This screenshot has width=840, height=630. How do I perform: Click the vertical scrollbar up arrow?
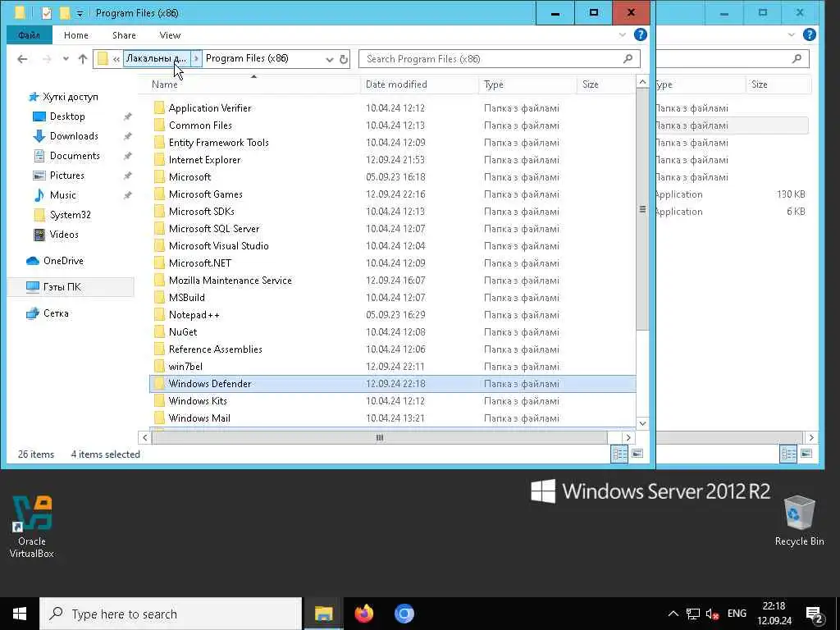[x=642, y=82]
